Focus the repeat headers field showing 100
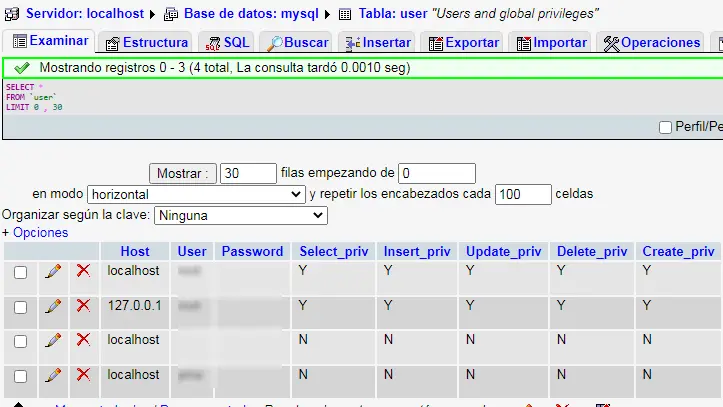 pos(523,194)
